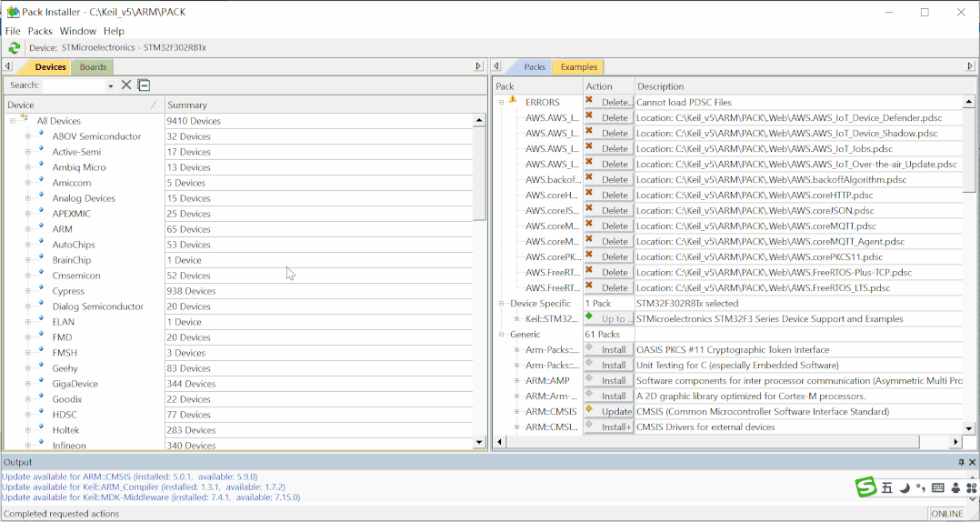
Task: Sort by the Device column header
Action: pyautogui.click(x=84, y=105)
